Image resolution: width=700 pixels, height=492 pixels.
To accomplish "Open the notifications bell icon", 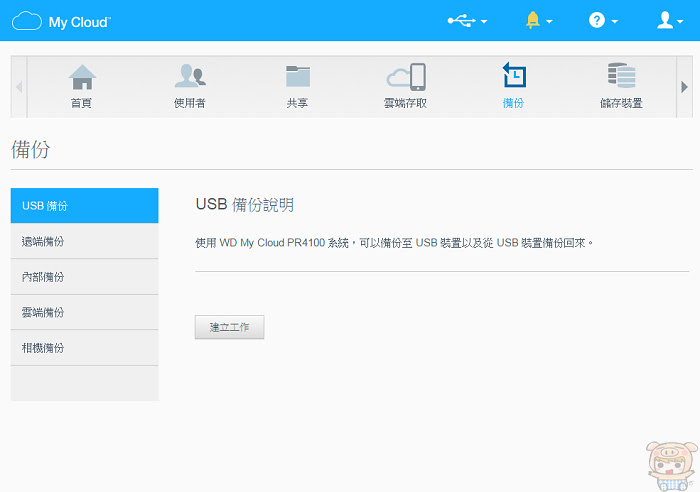I will pyautogui.click(x=533, y=20).
